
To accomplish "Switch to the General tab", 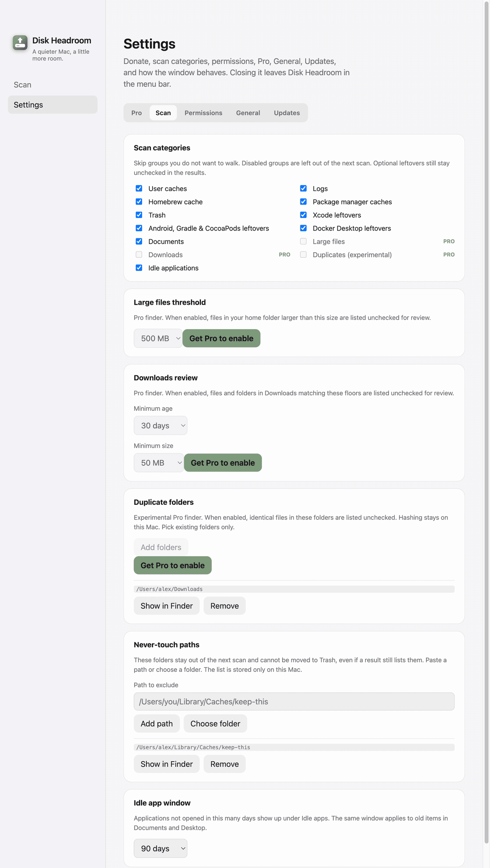I will [x=248, y=113].
